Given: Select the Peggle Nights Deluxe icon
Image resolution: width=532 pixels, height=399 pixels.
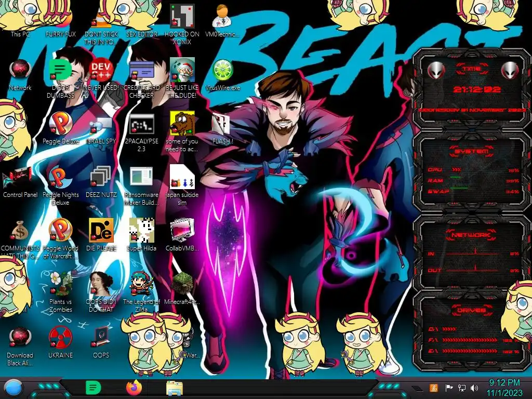Looking at the screenshot, I should click(x=60, y=186).
